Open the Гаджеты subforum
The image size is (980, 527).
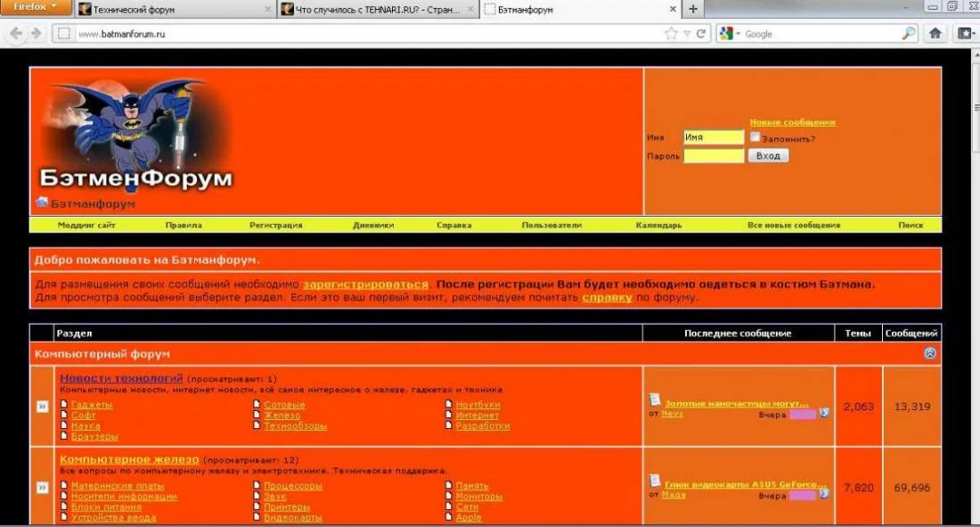point(92,405)
